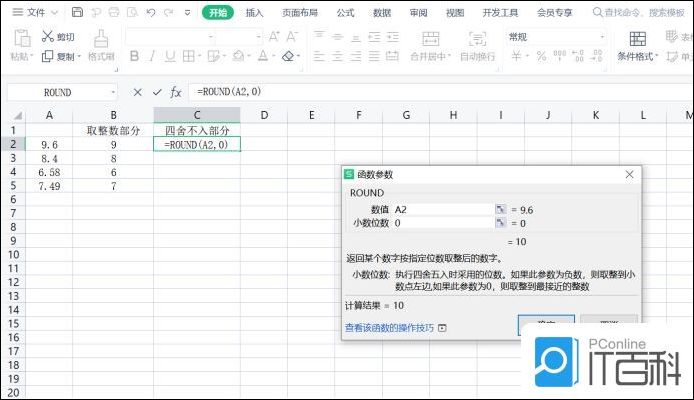Click the percent style % icon

click(x=541, y=56)
